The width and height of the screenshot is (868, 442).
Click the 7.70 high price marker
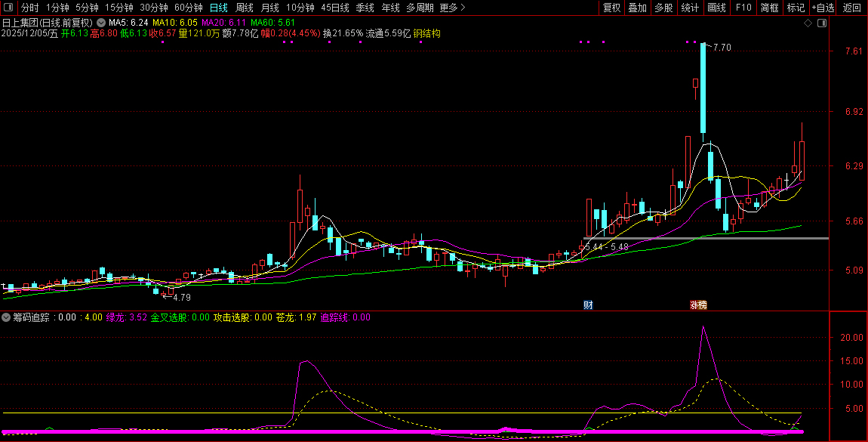722,48
